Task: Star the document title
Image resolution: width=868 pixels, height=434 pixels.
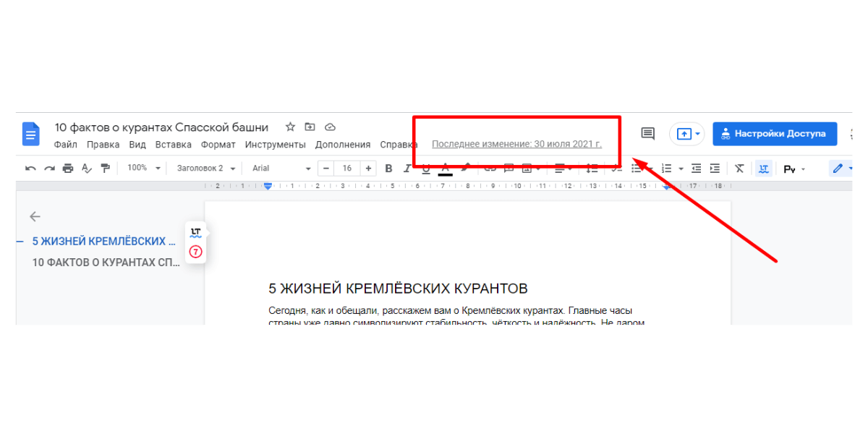Action: [290, 127]
